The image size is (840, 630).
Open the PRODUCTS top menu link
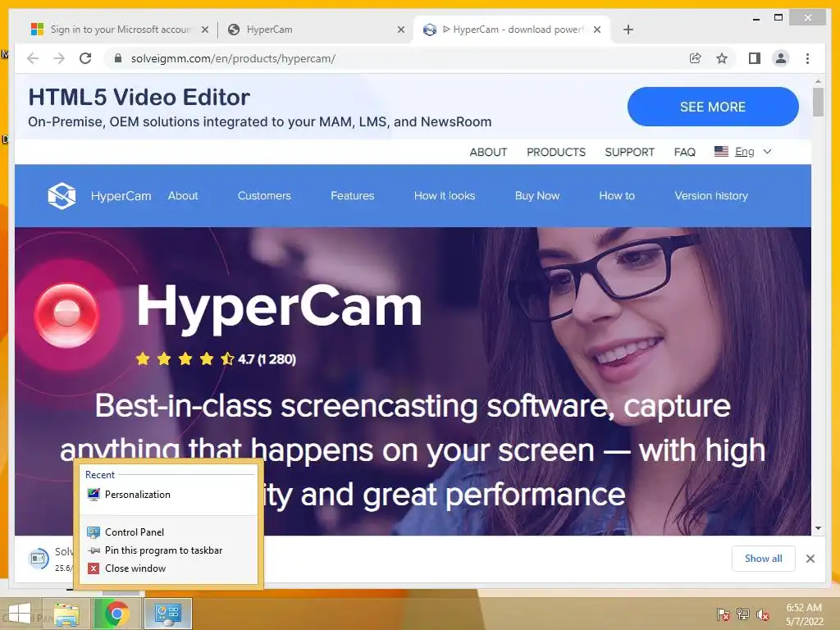tap(556, 152)
